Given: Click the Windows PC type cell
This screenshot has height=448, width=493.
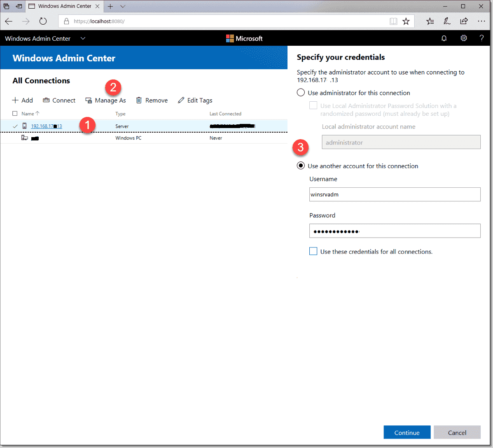Looking at the screenshot, I should pyautogui.click(x=128, y=138).
